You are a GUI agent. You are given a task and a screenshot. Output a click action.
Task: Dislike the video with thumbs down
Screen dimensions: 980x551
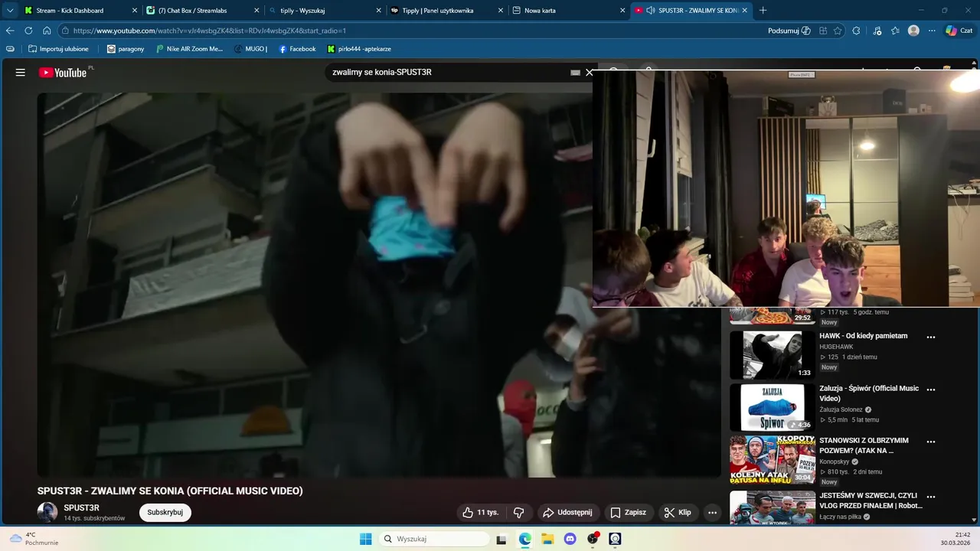point(518,513)
